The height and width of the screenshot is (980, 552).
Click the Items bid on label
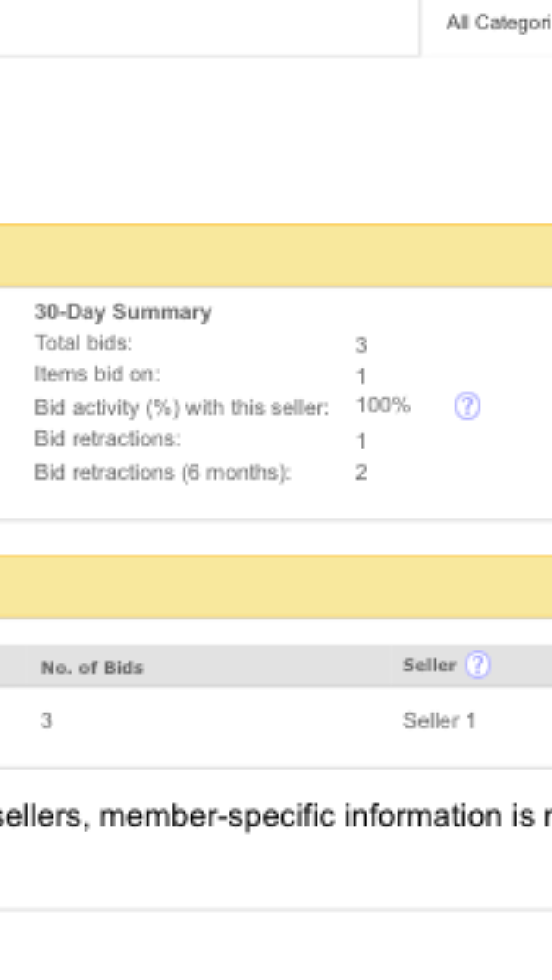(x=97, y=374)
